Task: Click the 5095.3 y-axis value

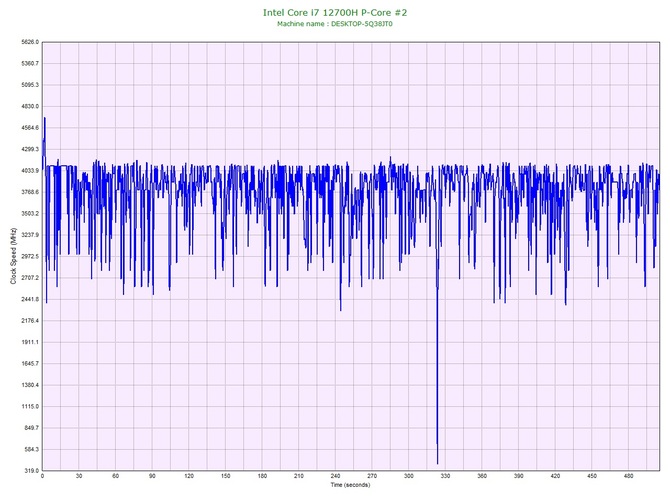Action: click(30, 85)
